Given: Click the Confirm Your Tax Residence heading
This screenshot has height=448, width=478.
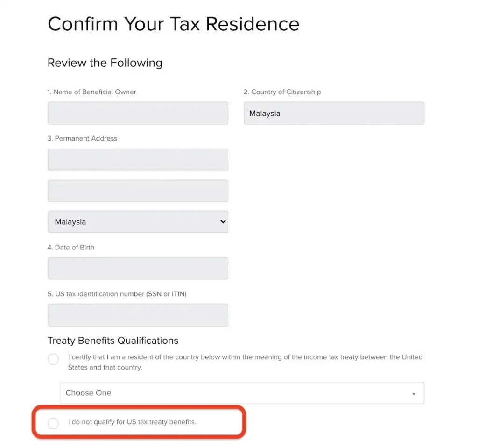Looking at the screenshot, I should click(173, 24).
